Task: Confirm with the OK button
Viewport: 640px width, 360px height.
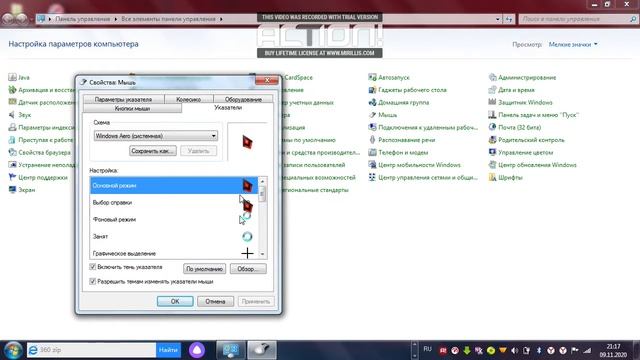Action: pyautogui.click(x=175, y=301)
